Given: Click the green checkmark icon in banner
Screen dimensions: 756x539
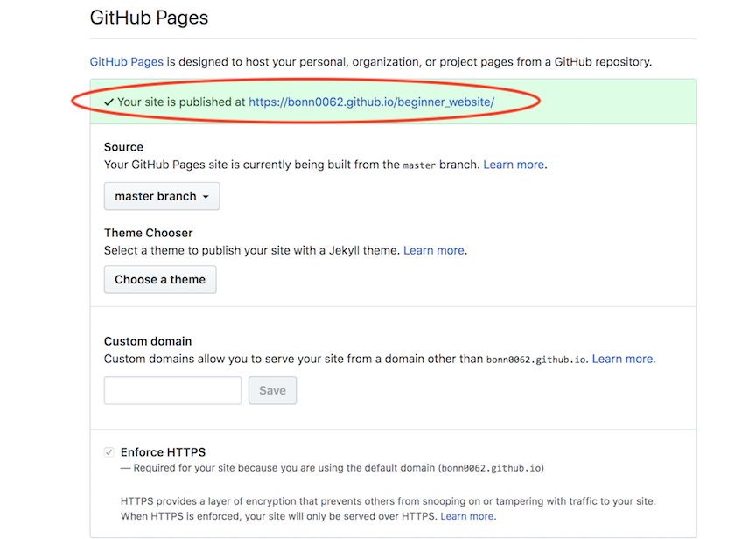Looking at the screenshot, I should [x=108, y=101].
